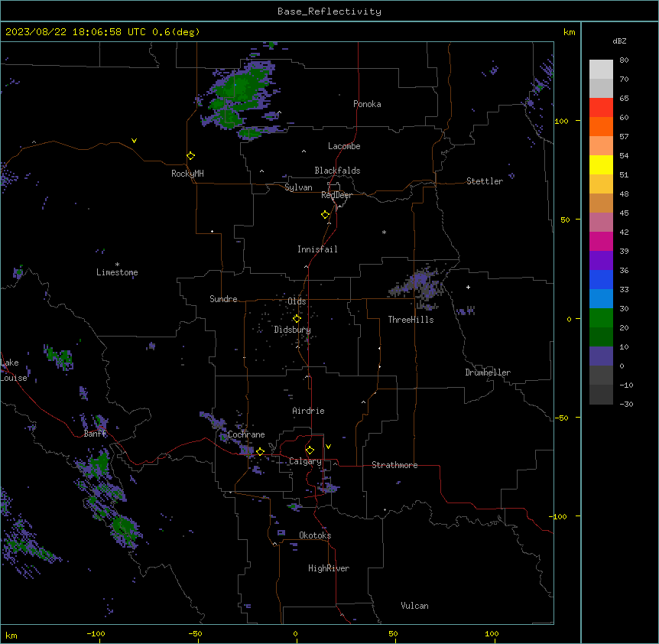659x644 pixels.
Task: Click the Olds town label
Action: 297,301
